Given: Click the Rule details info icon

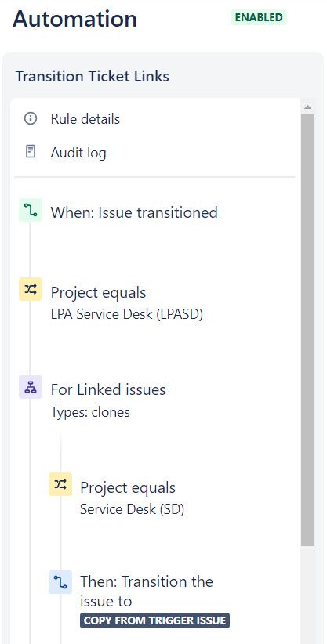Looking at the screenshot, I should coord(31,119).
